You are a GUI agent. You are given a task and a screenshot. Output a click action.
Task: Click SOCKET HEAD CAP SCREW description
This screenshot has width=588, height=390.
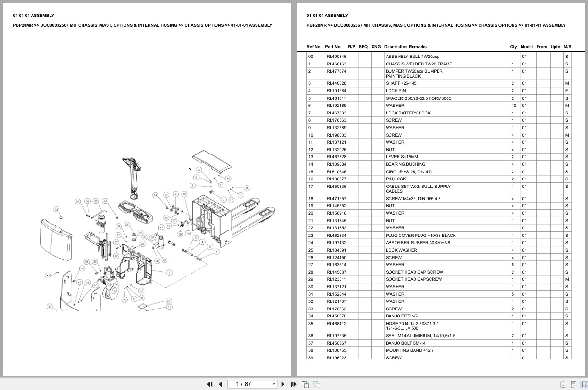tap(414, 272)
